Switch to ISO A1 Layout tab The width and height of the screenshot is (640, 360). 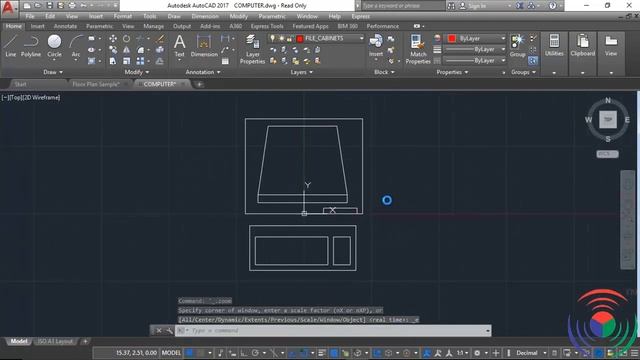55,341
